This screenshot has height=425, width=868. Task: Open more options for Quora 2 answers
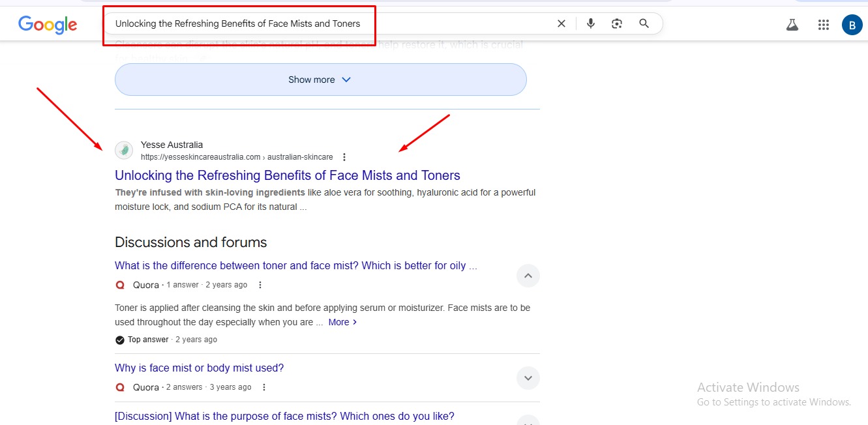pos(264,387)
